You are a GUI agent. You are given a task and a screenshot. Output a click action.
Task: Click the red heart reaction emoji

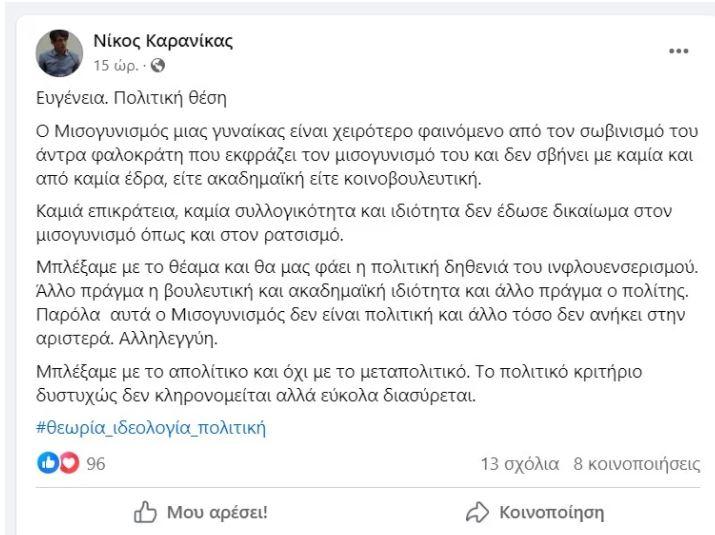coord(68,463)
